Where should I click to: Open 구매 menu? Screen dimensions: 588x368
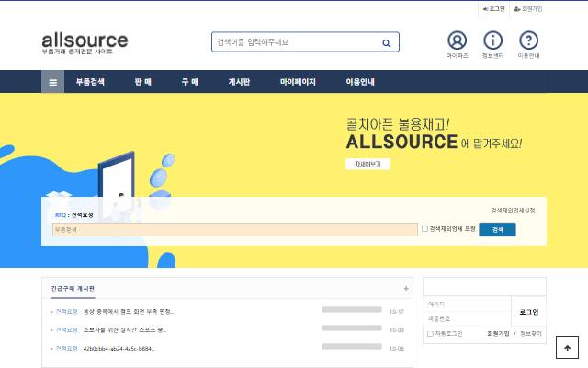(190, 82)
